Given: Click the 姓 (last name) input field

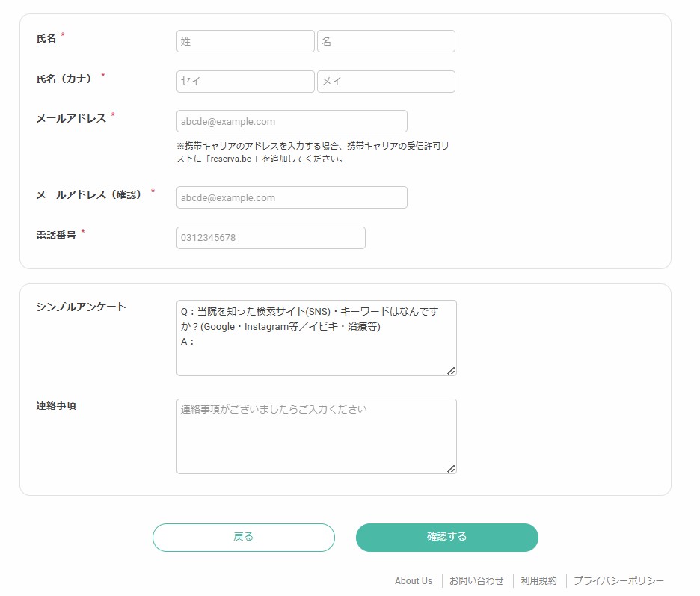Looking at the screenshot, I should click(x=245, y=41).
